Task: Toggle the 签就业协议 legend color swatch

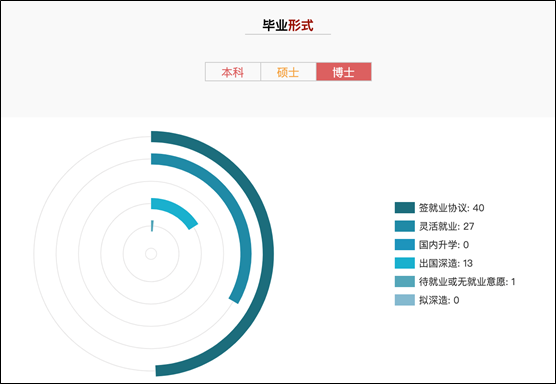Action: point(405,208)
